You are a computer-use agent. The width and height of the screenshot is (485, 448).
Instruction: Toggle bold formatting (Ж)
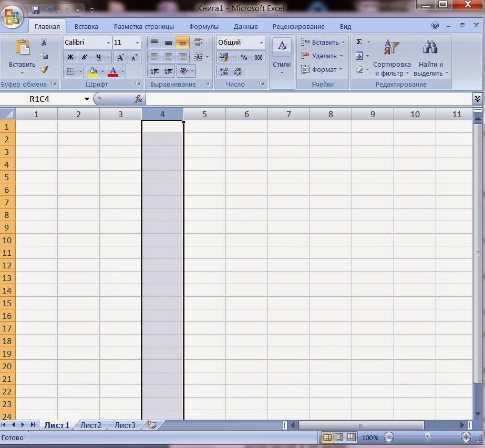coord(70,57)
